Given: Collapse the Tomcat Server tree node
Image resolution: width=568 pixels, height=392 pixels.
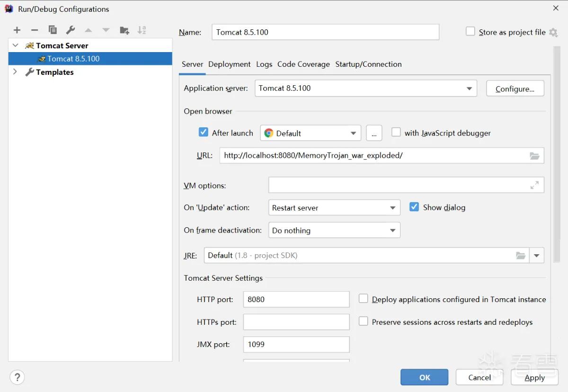Looking at the screenshot, I should [x=15, y=45].
